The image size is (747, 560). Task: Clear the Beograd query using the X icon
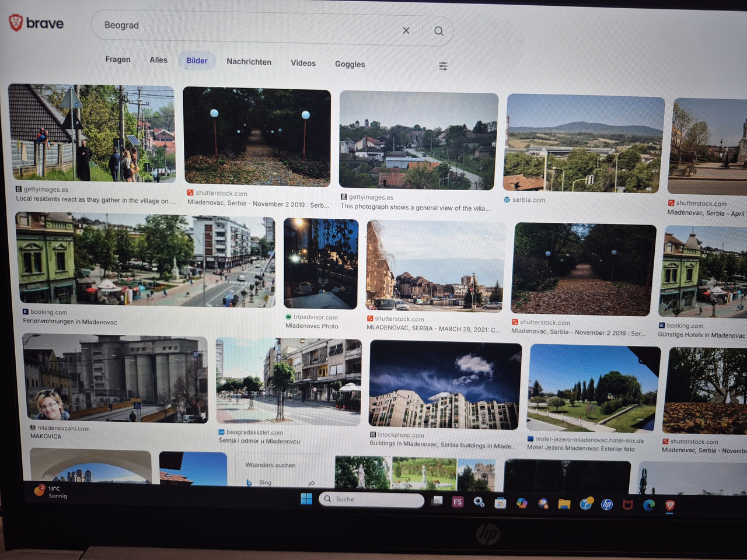[x=406, y=30]
